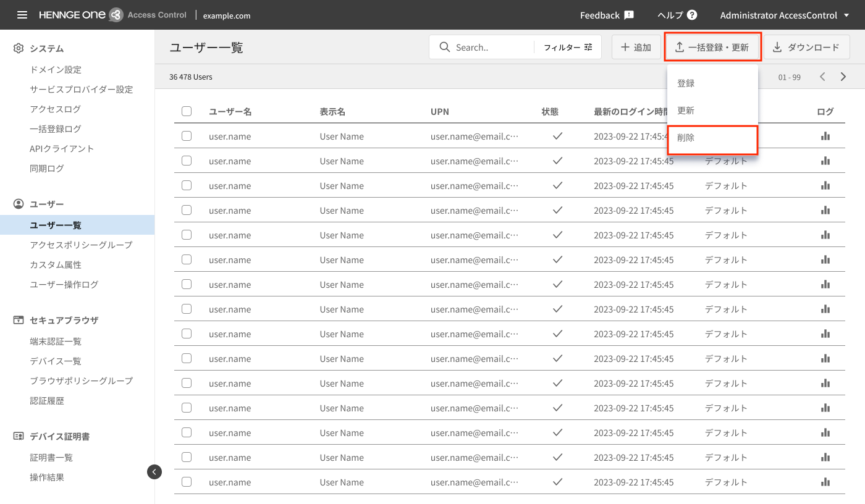Image resolution: width=865 pixels, height=504 pixels.
Task: Open サービスプロバイダー設定
Action: tap(82, 90)
